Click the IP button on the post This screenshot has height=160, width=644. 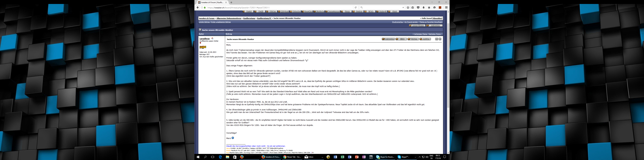tap(437, 39)
